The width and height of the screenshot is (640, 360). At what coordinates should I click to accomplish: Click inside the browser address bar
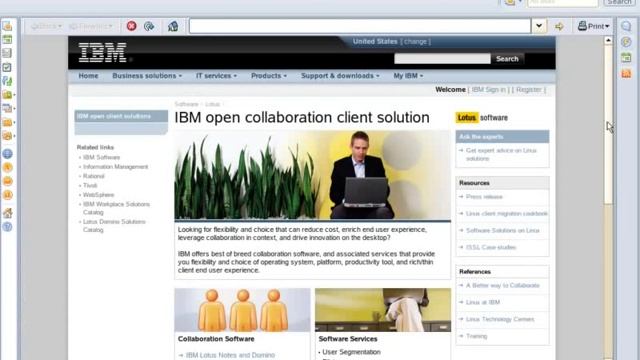[360, 26]
